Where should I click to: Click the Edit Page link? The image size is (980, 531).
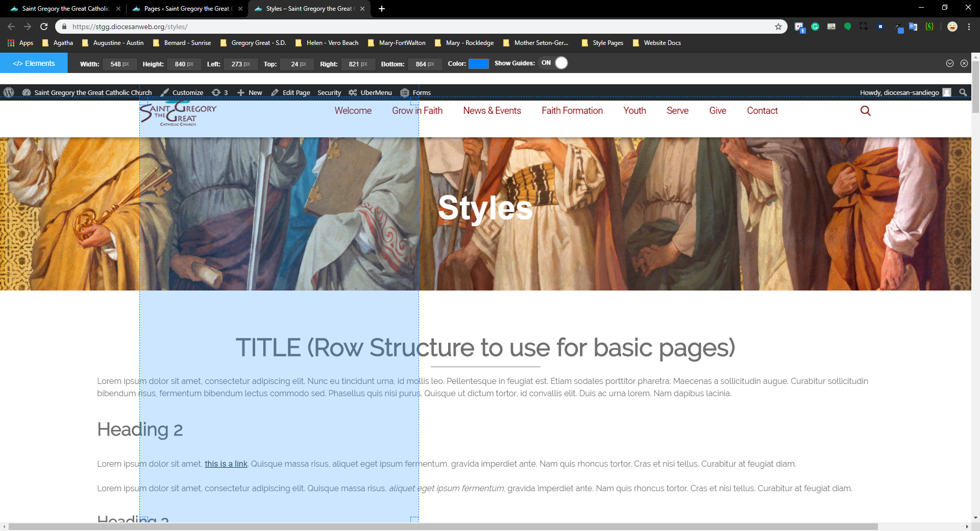(291, 92)
